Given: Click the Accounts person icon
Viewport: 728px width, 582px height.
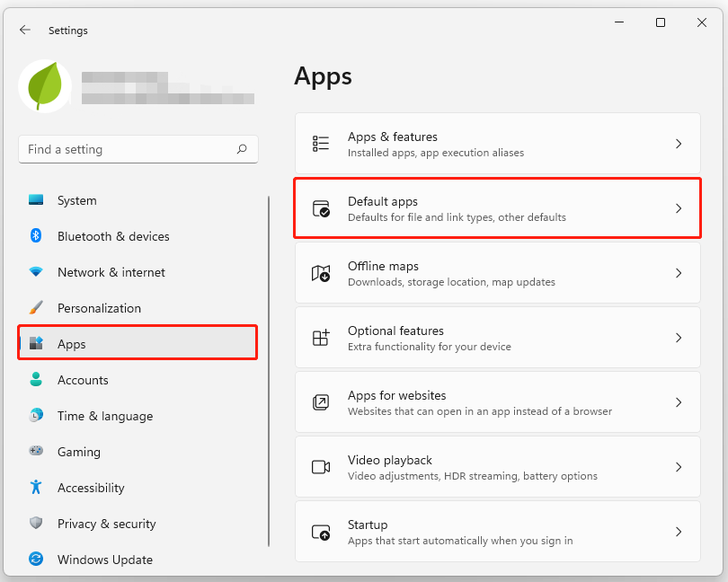Looking at the screenshot, I should [x=36, y=379].
